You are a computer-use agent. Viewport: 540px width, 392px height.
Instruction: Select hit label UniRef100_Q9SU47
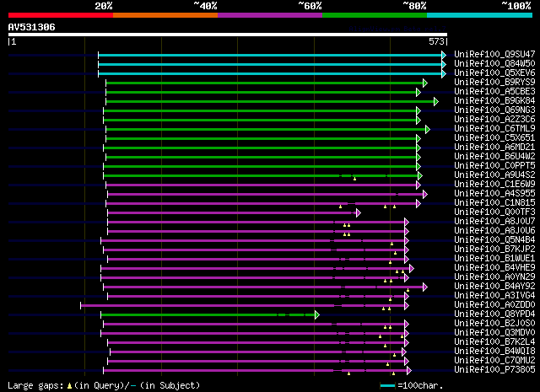coord(494,54)
